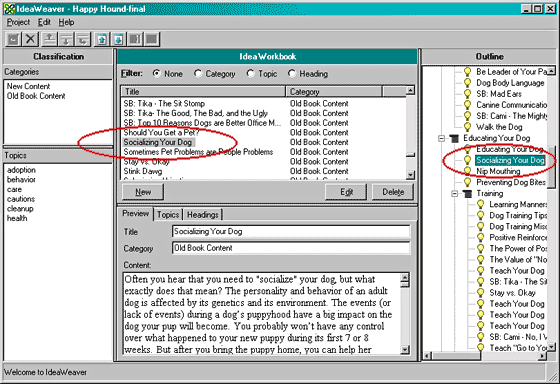Click the Delete button
This screenshot has width=560, height=384.
[x=393, y=192]
